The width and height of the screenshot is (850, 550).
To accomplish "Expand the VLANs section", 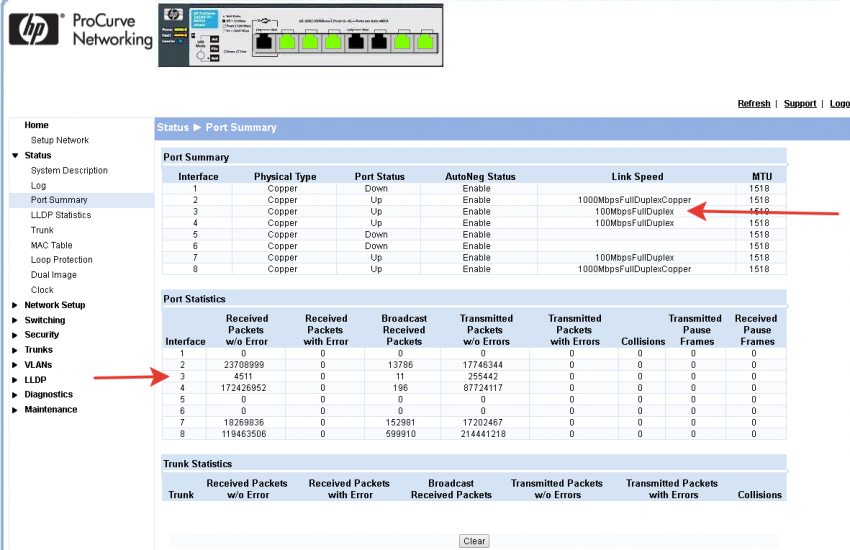I will click(x=14, y=365).
